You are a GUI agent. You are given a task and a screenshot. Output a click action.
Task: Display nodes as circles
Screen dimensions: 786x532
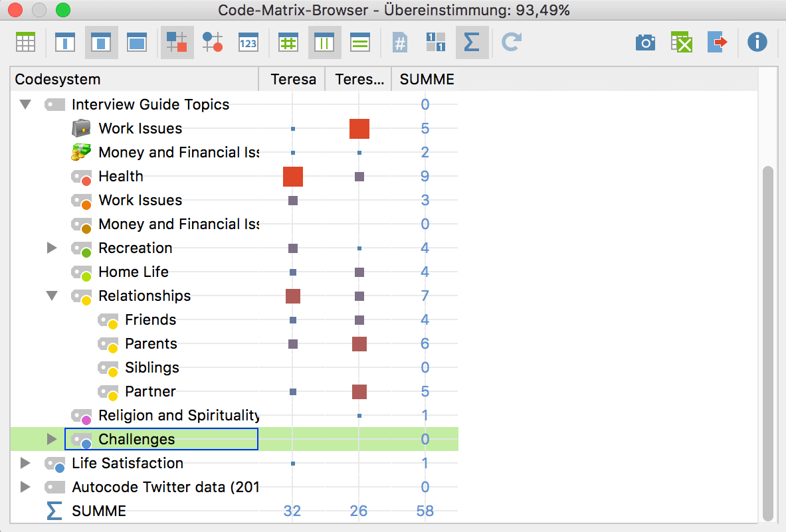(213, 43)
